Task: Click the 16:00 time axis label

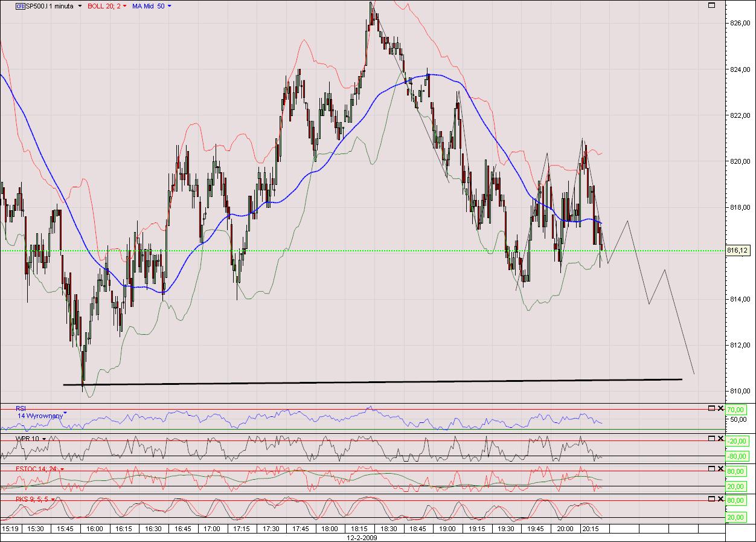Action: point(95,529)
